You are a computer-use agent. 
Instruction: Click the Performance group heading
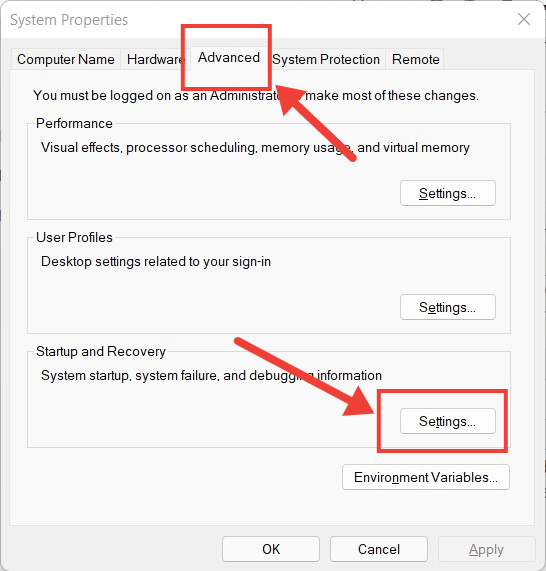point(74,123)
